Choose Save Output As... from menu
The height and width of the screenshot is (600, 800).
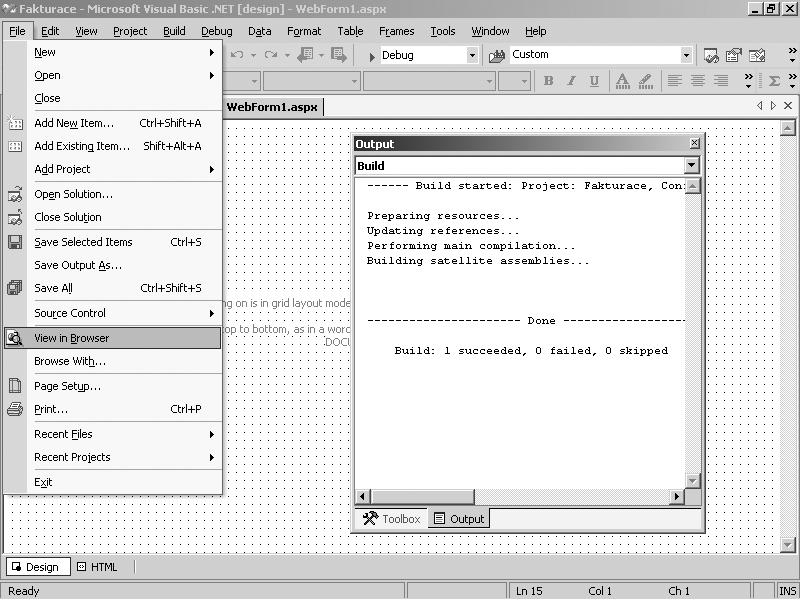(x=113, y=265)
